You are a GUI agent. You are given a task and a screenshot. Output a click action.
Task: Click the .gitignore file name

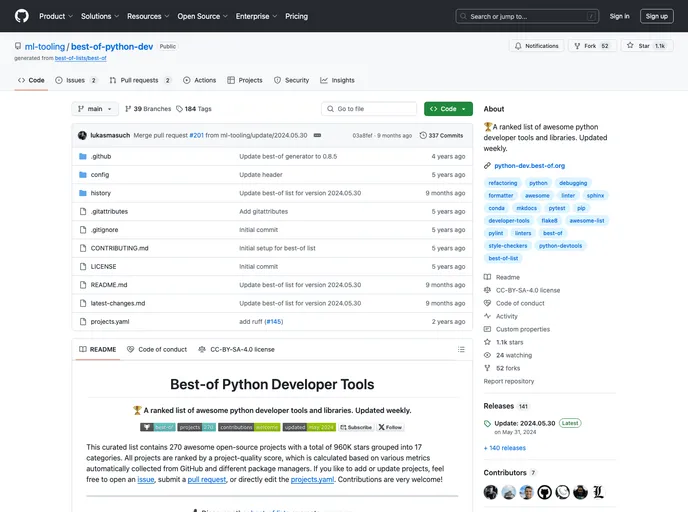coord(104,229)
